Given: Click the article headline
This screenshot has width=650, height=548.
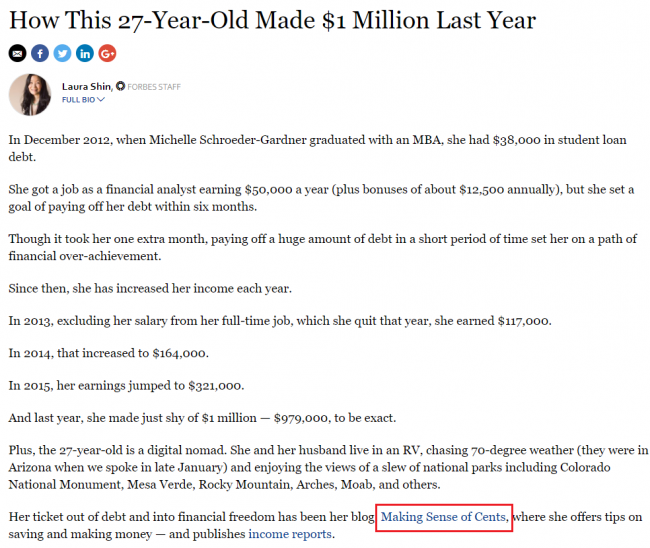Looking at the screenshot, I should [x=272, y=19].
